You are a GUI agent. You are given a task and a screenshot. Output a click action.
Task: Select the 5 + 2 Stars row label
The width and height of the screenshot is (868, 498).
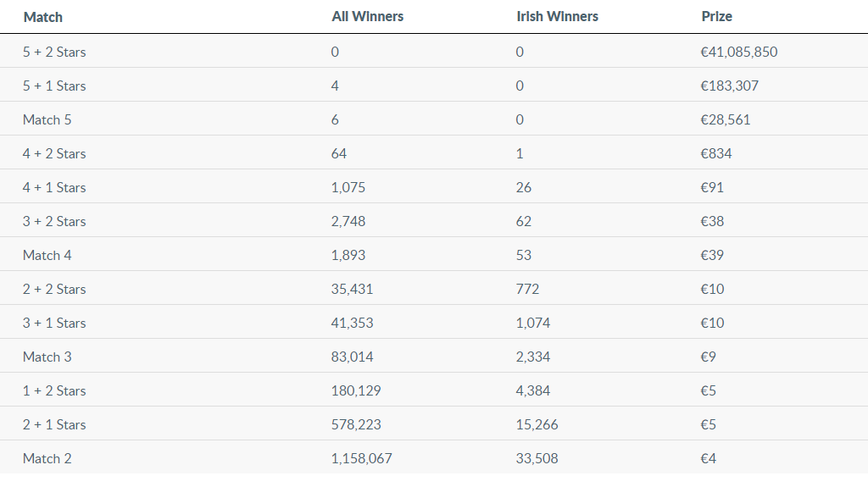pyautogui.click(x=54, y=52)
